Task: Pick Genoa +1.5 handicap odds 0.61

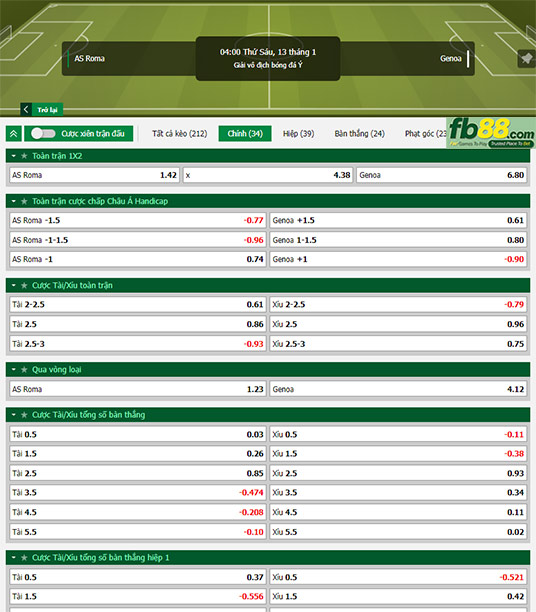Action: [x=398, y=221]
